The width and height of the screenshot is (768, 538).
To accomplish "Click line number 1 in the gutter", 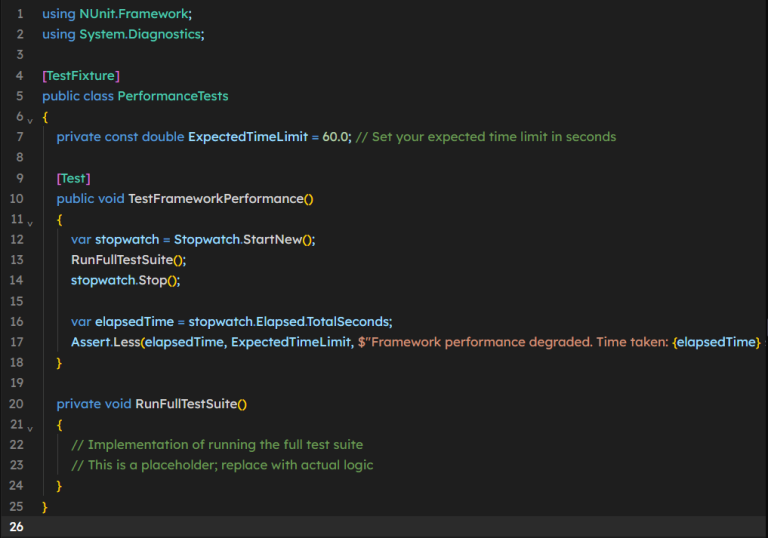I will (20, 14).
